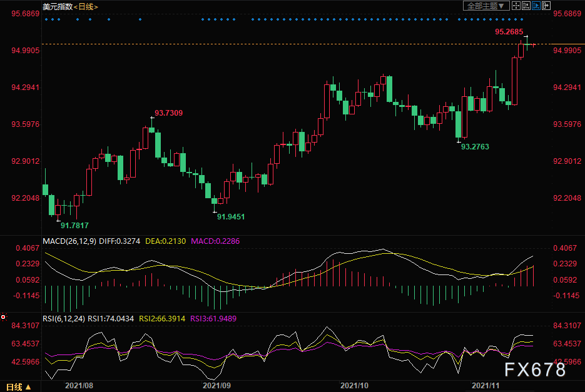Open the 日线 period selector at bottom left
The image size is (585, 392).
tap(18, 387)
